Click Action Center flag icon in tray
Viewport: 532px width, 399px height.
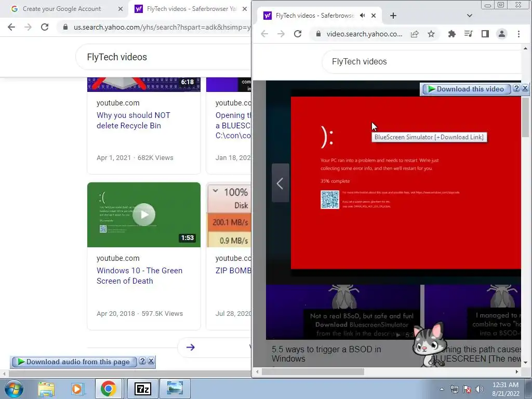click(x=467, y=389)
